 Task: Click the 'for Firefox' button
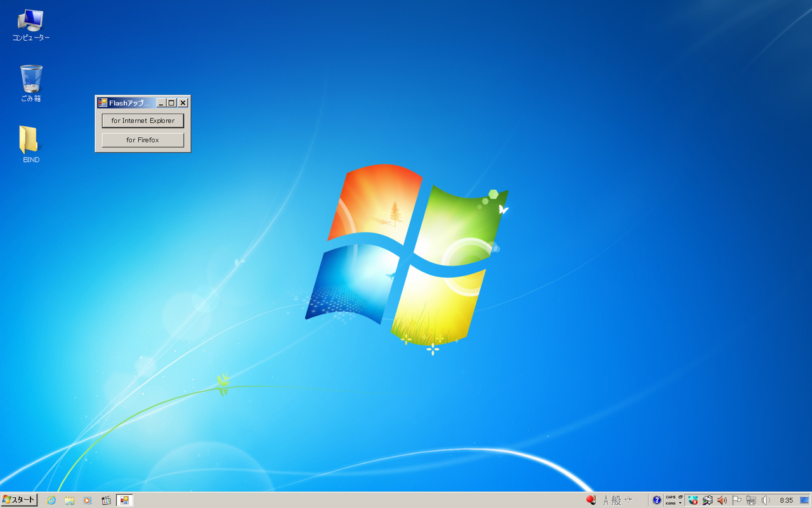click(x=143, y=140)
